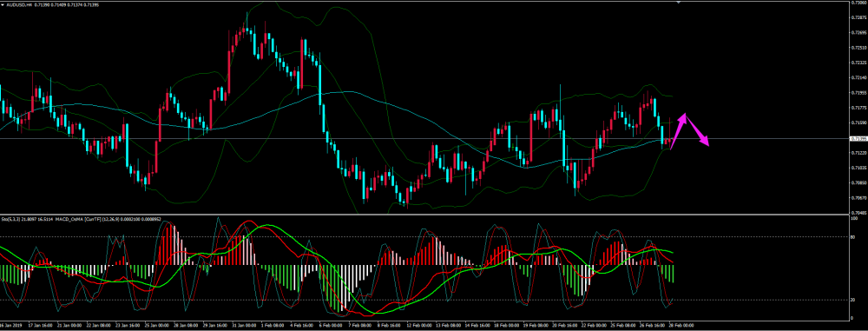868x331 pixels.
Task: Click the 22 Feb 00:00 time label
Action: (594, 326)
